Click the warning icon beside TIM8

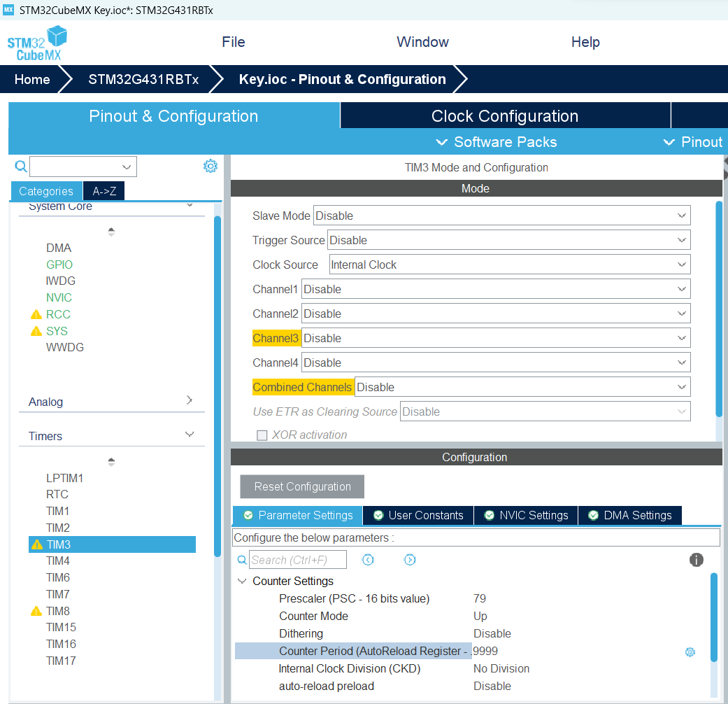point(36,611)
